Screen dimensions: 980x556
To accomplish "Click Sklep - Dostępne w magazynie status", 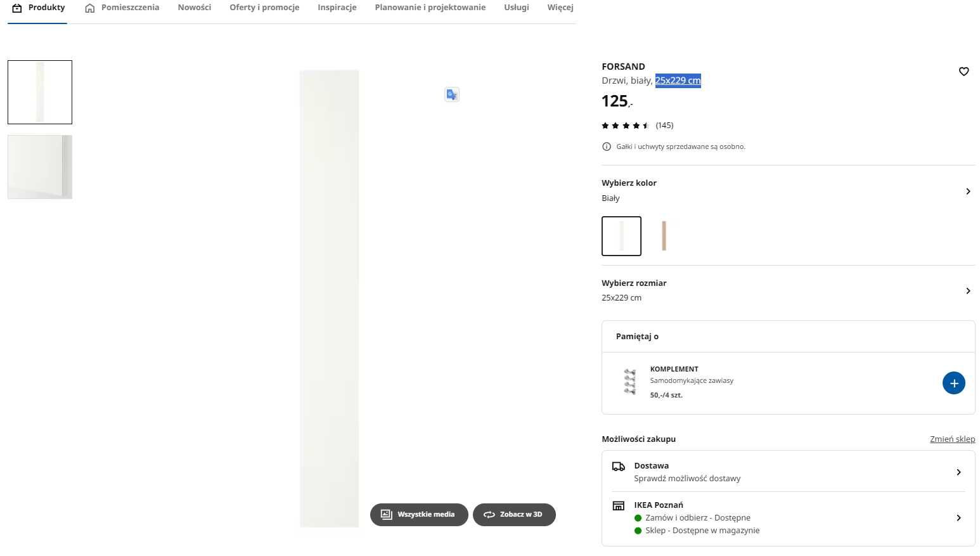I will (702, 531).
